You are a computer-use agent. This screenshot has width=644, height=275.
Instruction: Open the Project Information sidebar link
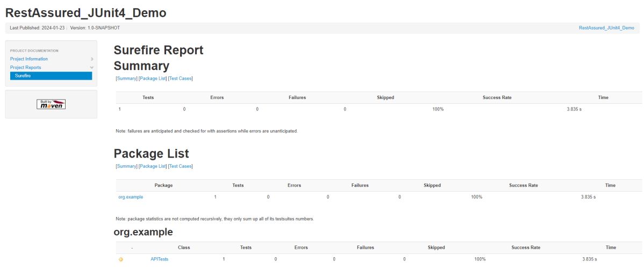[29, 59]
